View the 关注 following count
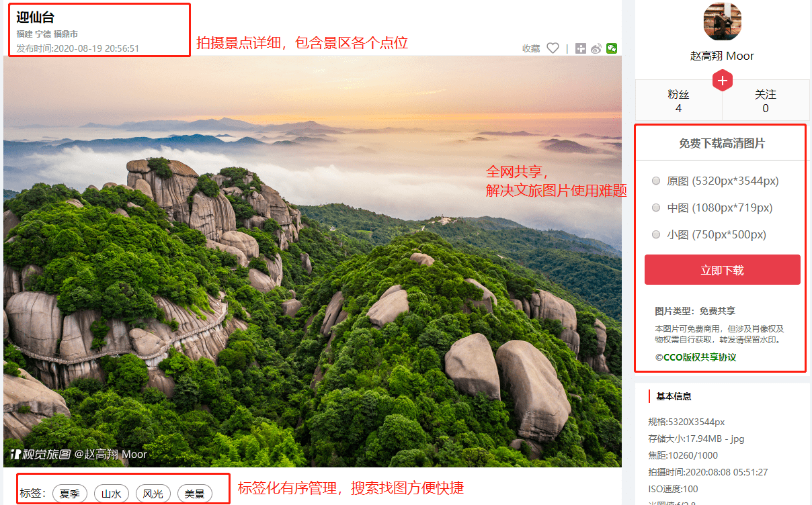Image resolution: width=812 pixels, height=505 pixels. 766,101
